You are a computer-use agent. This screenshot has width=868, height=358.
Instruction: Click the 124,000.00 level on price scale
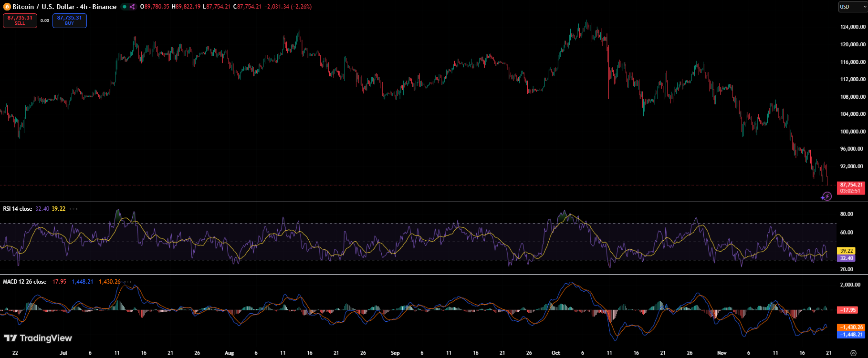[x=853, y=27]
